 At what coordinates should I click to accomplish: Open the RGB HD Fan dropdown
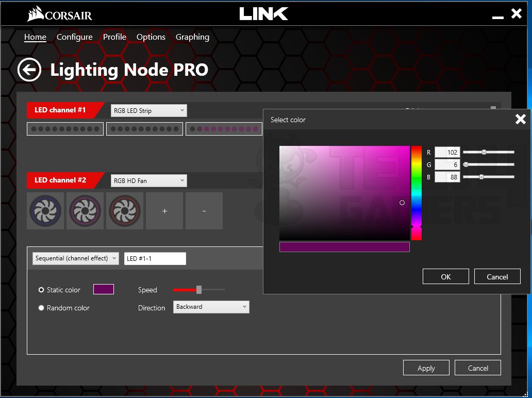click(148, 181)
